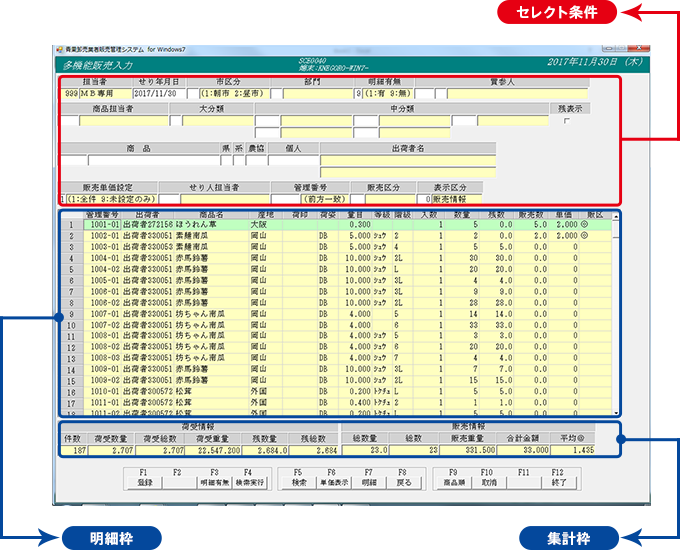The height and width of the screenshot is (550, 680).
Task: Select row 1 header in detail grid
Action: point(70,226)
